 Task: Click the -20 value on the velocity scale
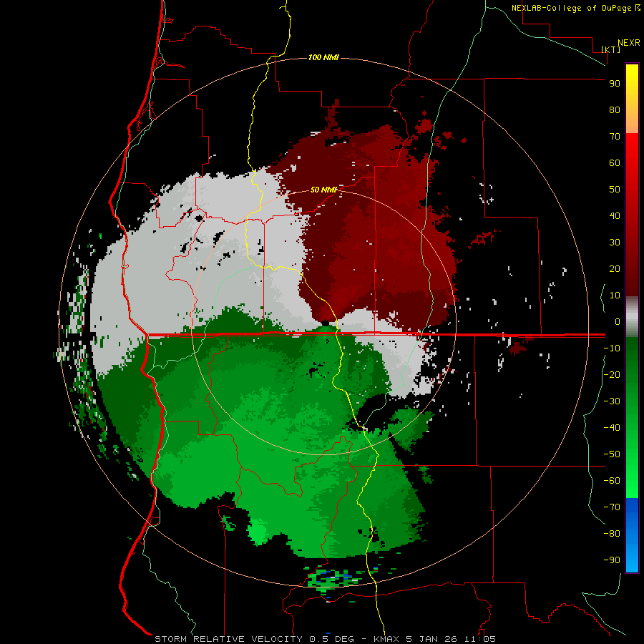click(612, 375)
